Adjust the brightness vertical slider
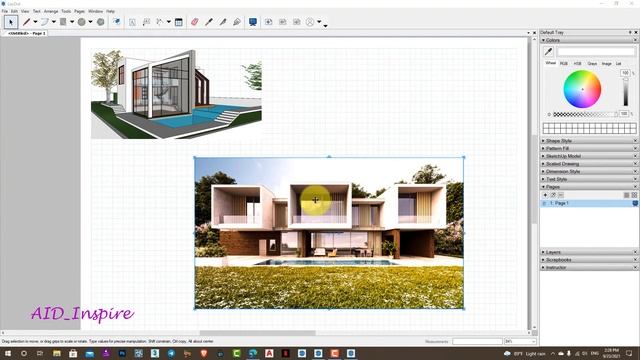 tap(625, 92)
